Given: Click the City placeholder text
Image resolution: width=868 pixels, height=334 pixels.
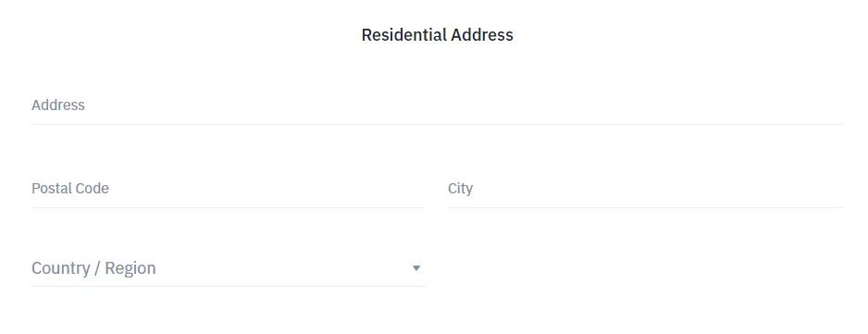Looking at the screenshot, I should click(x=460, y=189).
